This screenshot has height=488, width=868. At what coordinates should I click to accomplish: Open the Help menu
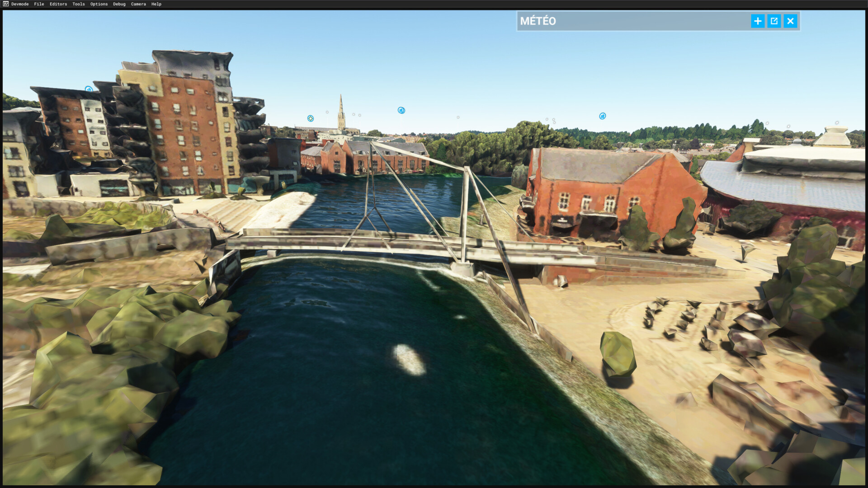coord(156,4)
